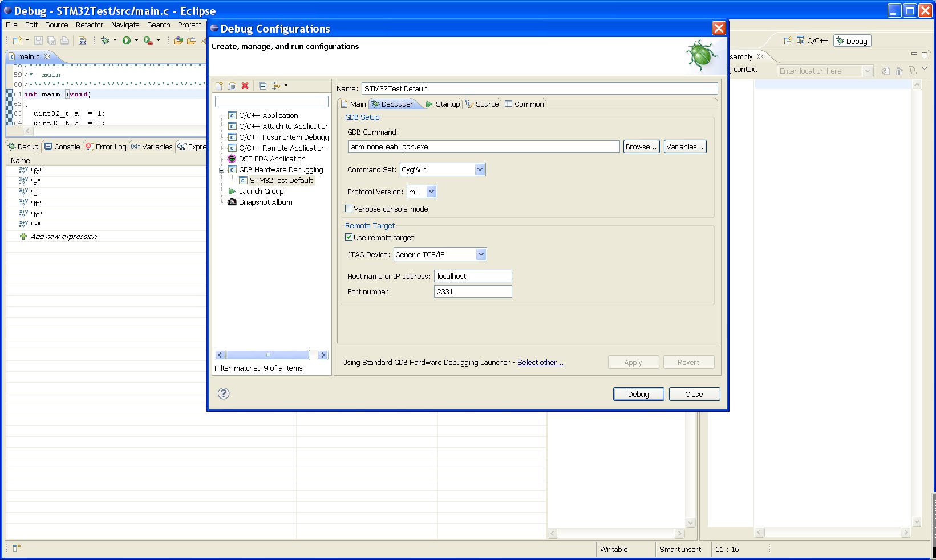The image size is (936, 560).
Task: Open the filter icon's dropdown arrow
Action: tap(286, 86)
